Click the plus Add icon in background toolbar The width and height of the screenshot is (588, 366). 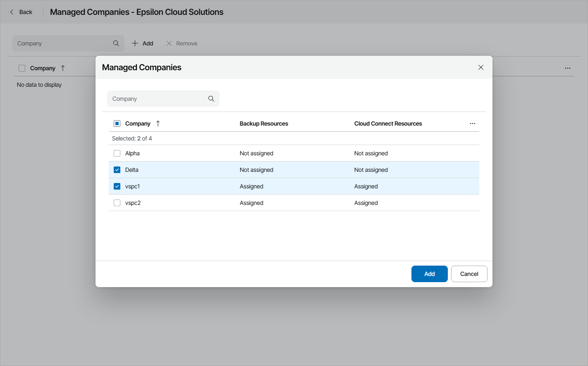(x=135, y=43)
